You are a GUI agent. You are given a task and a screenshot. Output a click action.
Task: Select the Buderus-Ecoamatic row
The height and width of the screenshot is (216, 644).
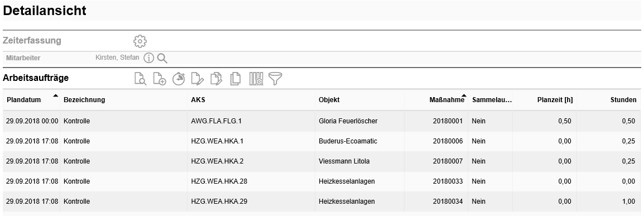[322, 141]
